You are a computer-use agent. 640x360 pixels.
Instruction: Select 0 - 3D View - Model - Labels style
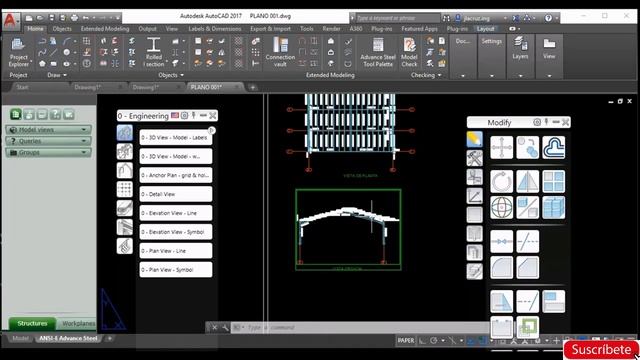[x=176, y=138]
